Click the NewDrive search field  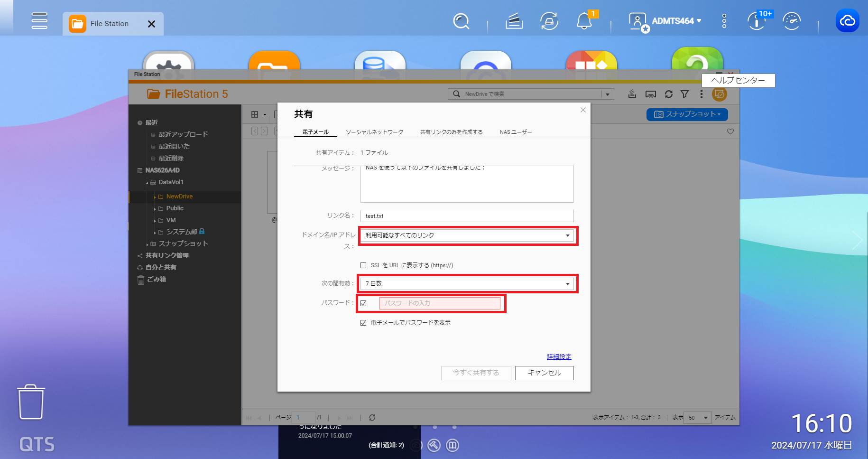point(525,94)
